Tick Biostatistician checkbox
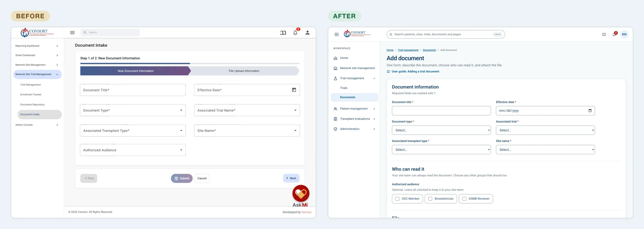This screenshot has height=229, width=644. tap(430, 199)
